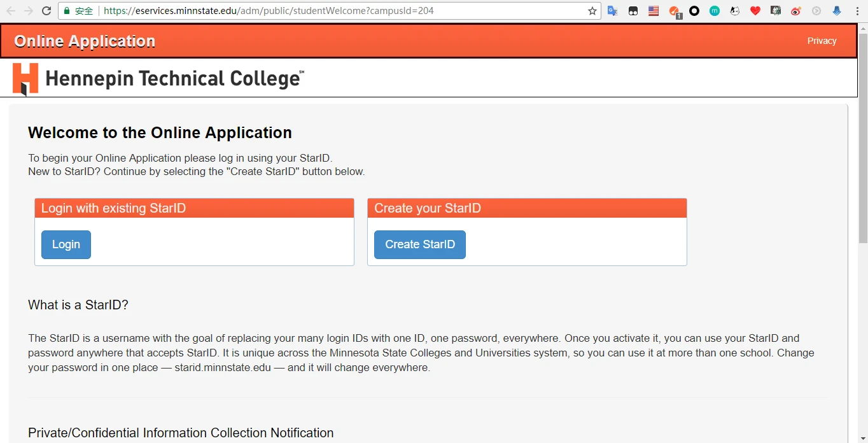
Task: Open the orange extension with badge 1
Action: pos(675,11)
